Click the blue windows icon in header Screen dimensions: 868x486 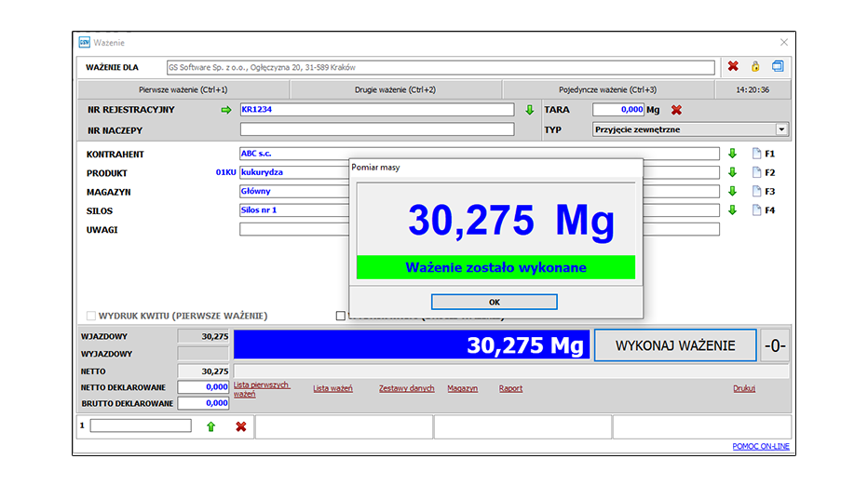coord(778,67)
